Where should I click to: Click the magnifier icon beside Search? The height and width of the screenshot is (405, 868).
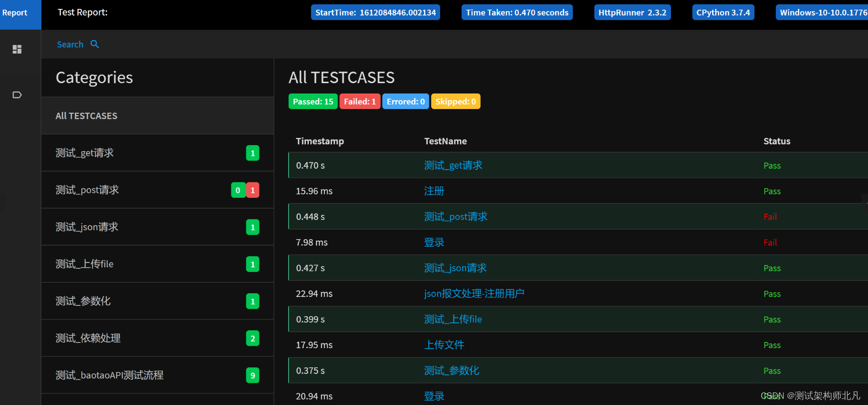(95, 44)
